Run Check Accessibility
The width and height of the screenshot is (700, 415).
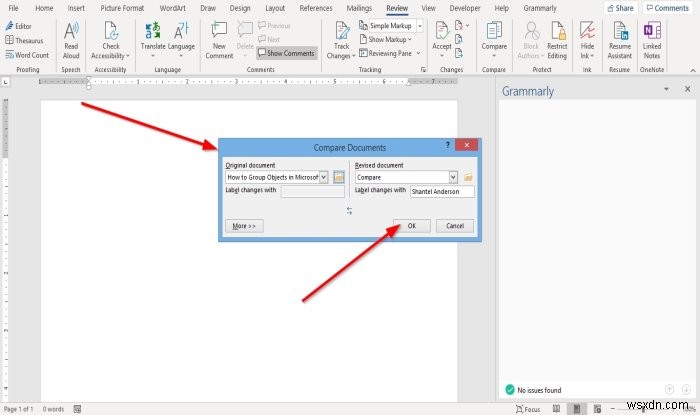111,41
